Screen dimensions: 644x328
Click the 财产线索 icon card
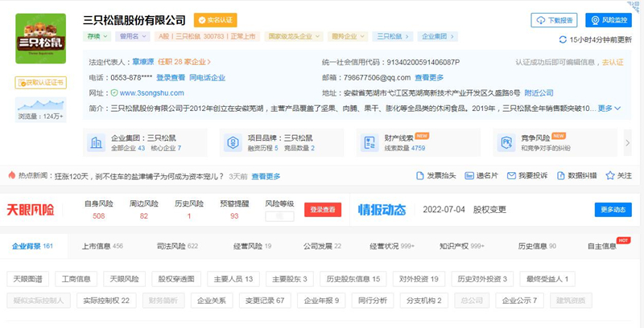pyautogui.click(x=369, y=142)
